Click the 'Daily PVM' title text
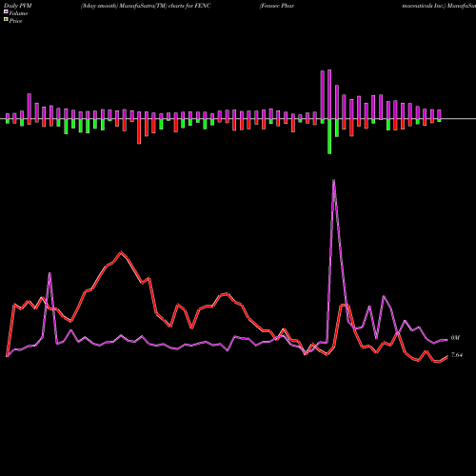 (x=17, y=6)
